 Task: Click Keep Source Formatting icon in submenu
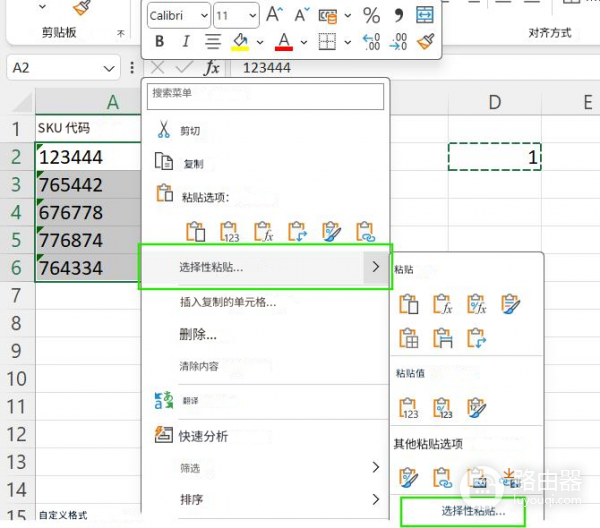511,304
